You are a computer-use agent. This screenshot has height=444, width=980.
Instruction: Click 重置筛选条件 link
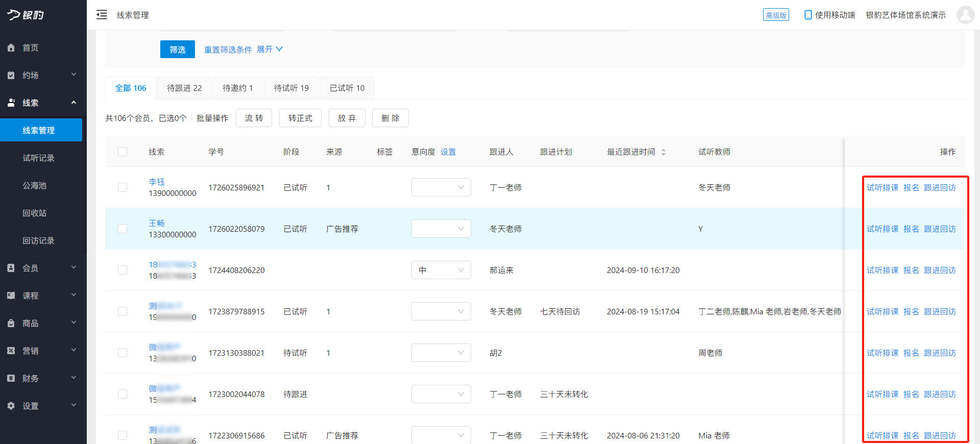coord(228,50)
